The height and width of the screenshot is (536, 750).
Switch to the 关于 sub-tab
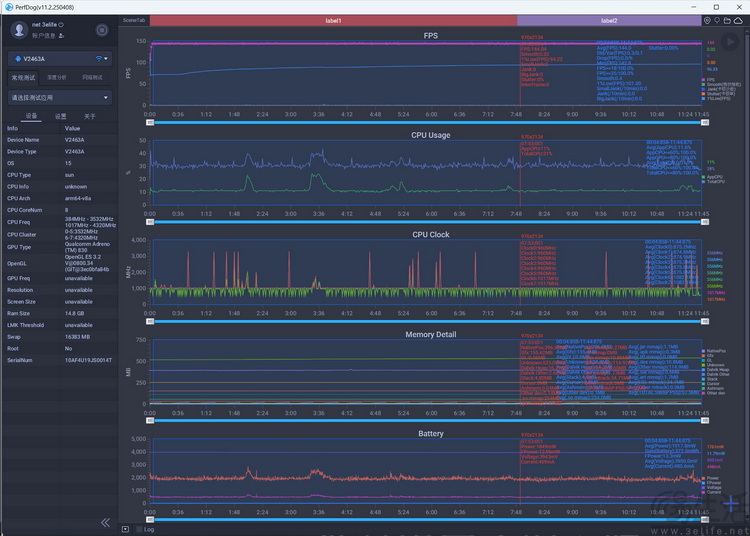[89, 116]
